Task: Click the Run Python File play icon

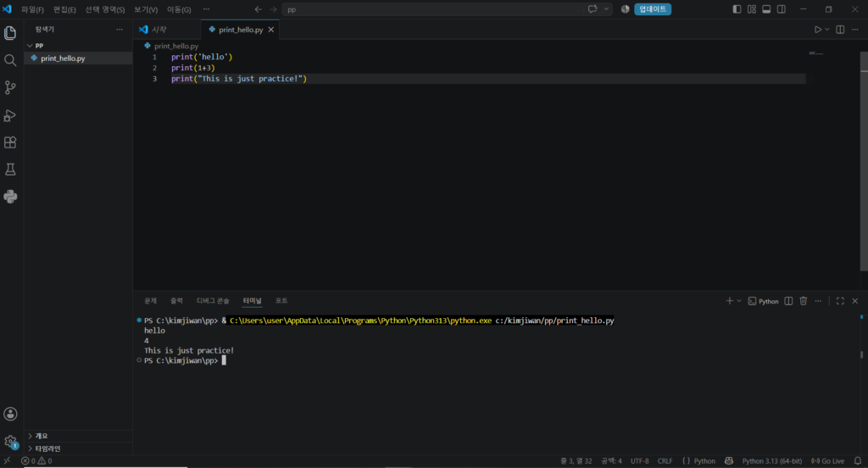Action: 818,30
